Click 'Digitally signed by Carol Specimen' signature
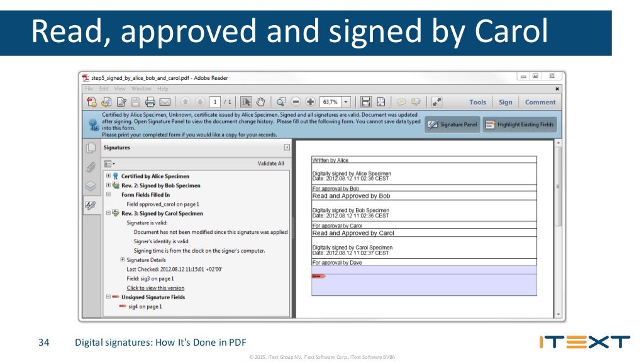 point(424,248)
